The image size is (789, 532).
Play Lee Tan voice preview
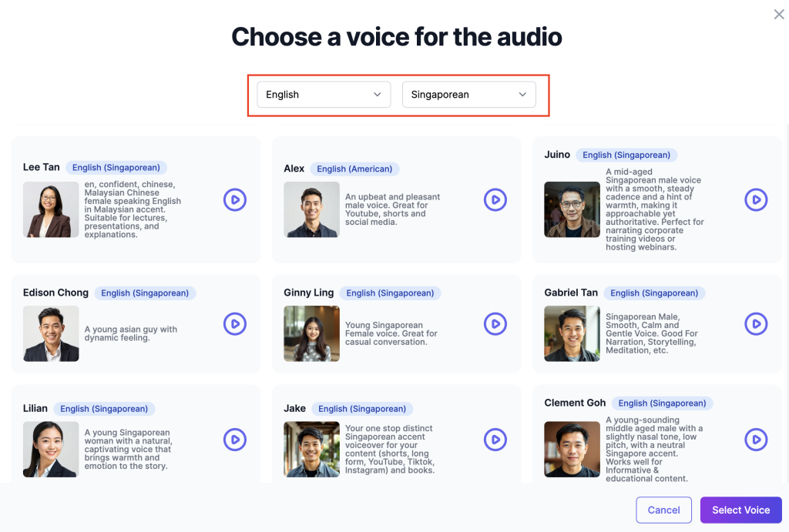click(235, 200)
